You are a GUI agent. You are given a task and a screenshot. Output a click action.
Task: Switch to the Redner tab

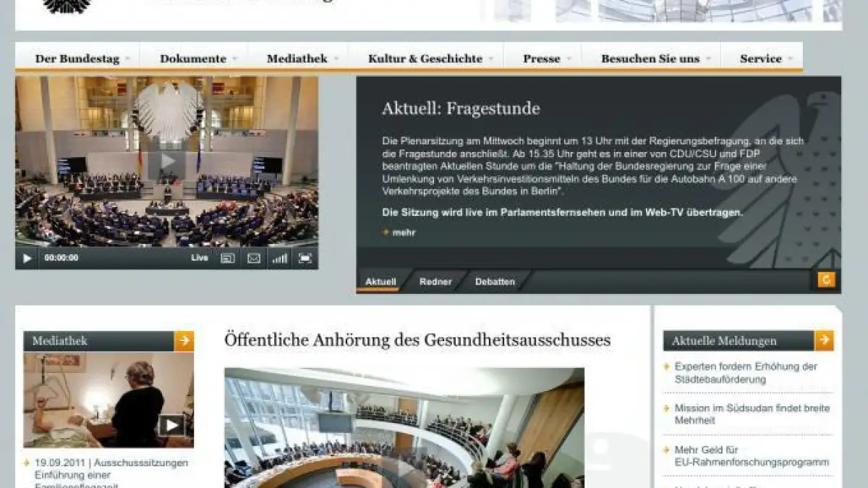tap(435, 282)
